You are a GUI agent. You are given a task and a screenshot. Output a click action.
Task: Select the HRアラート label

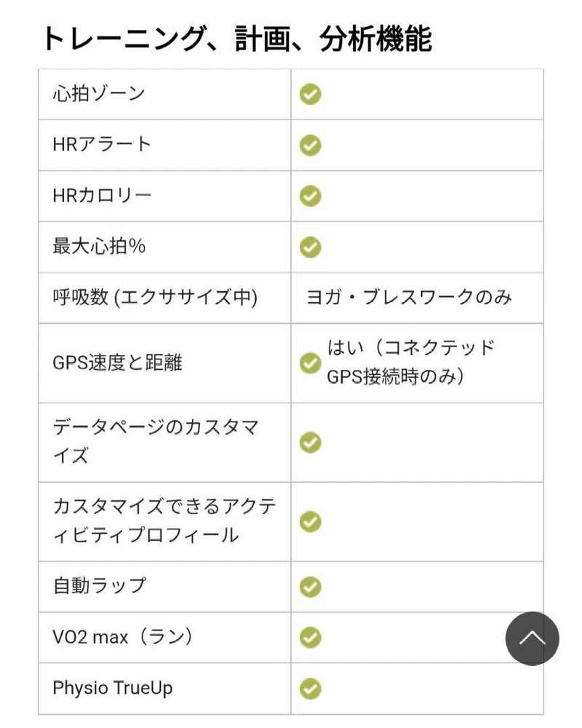click(x=102, y=145)
